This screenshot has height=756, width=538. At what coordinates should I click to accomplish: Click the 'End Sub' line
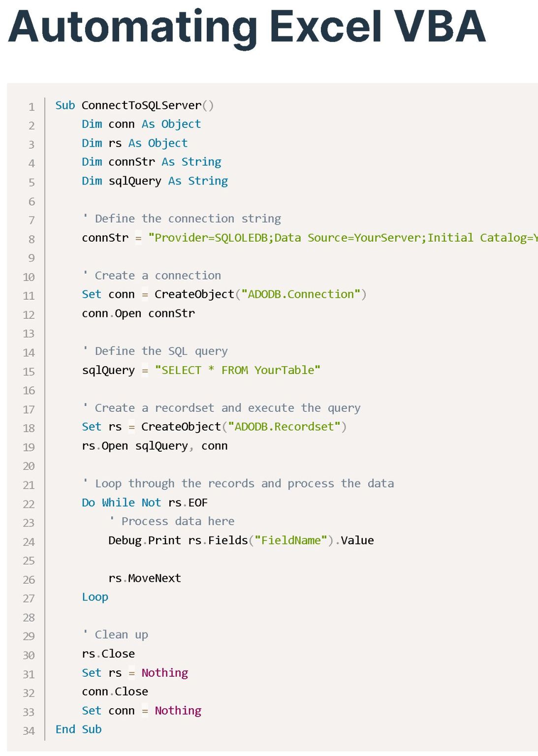point(79,729)
